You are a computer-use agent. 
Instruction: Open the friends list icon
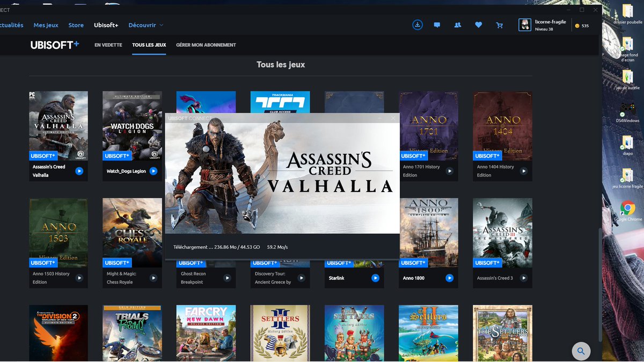coord(458,25)
